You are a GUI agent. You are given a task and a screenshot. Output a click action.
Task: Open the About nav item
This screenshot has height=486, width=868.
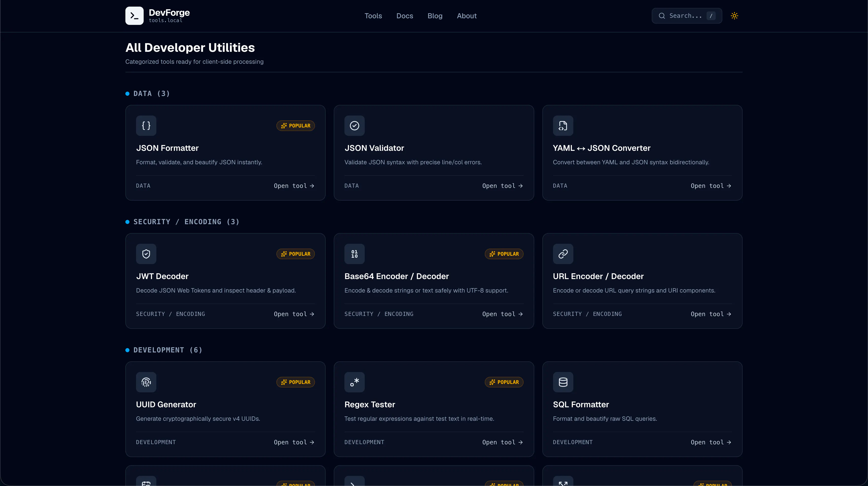click(x=466, y=16)
